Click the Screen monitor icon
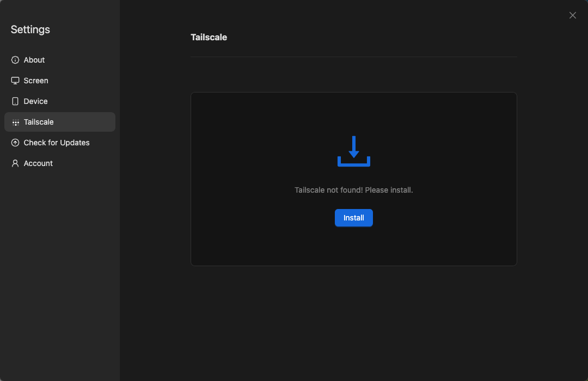 pos(15,81)
